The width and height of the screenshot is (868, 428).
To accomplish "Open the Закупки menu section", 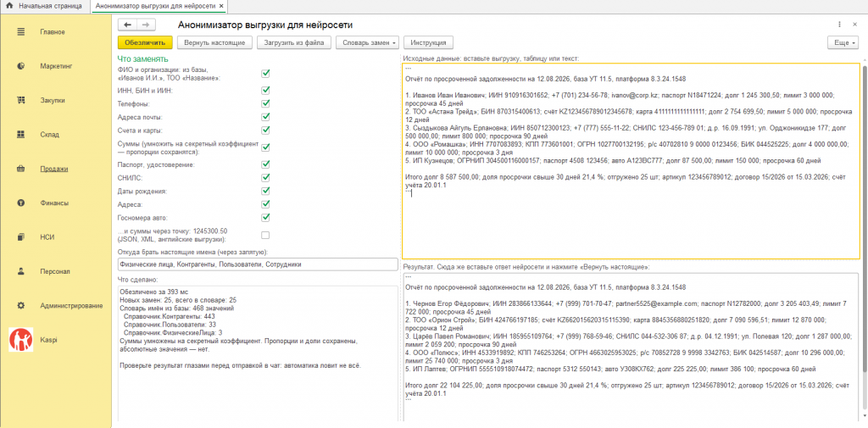I will point(52,101).
